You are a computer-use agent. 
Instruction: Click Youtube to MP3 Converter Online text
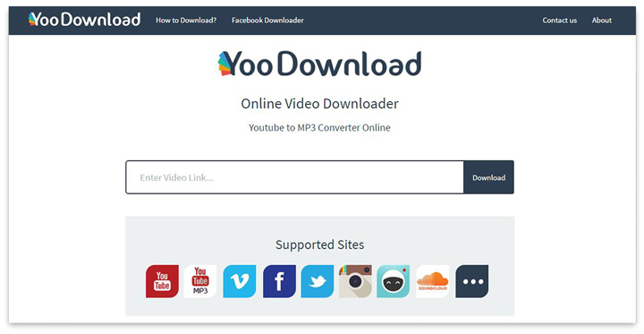(x=319, y=127)
